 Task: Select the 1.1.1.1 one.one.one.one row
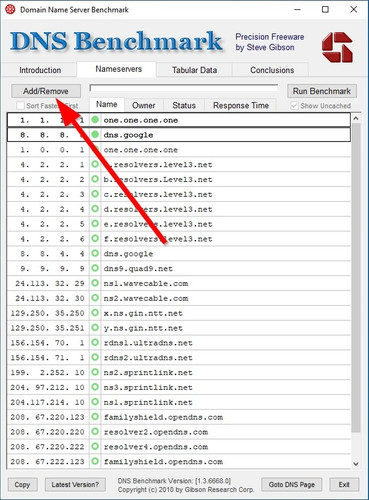tap(179, 120)
